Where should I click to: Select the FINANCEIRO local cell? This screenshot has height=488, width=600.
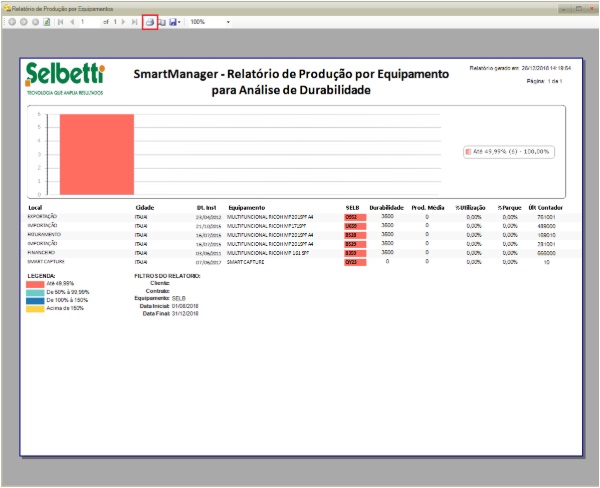[41, 253]
